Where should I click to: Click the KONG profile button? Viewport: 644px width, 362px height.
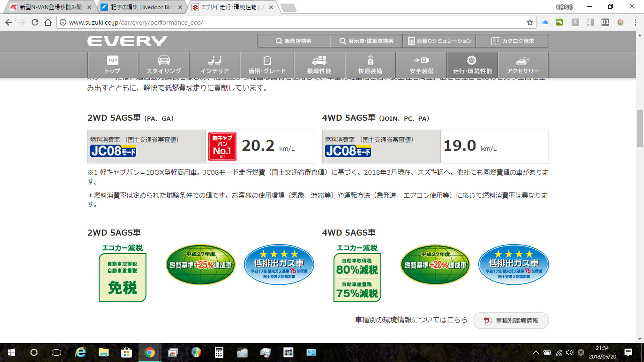pos(565,7)
